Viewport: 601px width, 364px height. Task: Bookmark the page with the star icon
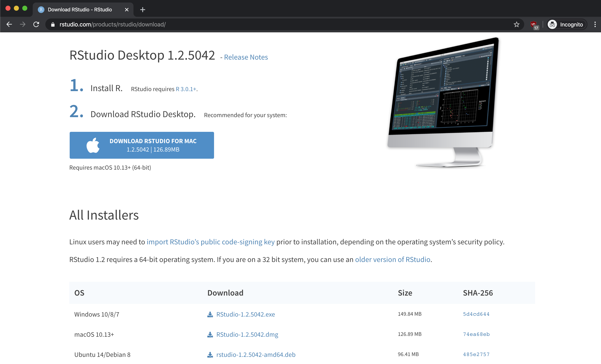[x=516, y=24]
